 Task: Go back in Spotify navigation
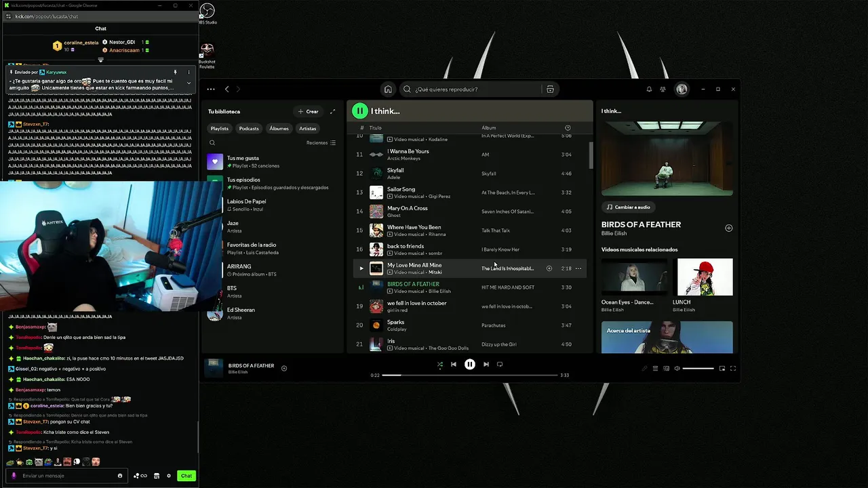click(x=227, y=89)
